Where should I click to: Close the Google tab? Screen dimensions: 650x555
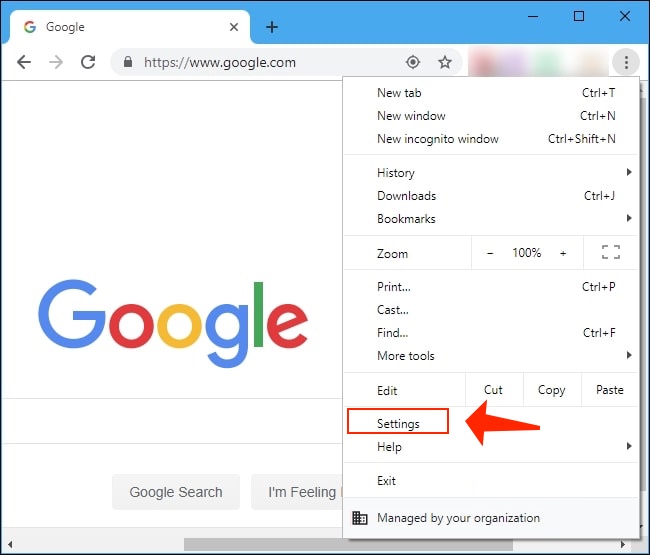(234, 27)
